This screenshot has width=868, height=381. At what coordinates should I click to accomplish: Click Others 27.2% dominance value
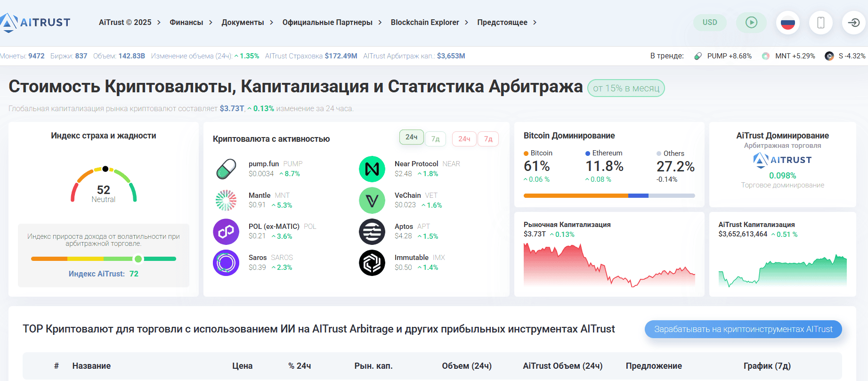tap(675, 166)
